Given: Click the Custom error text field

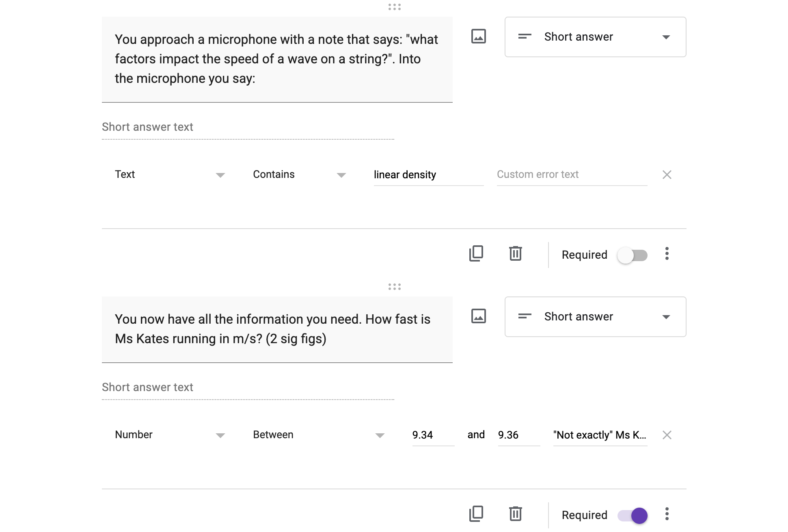Looking at the screenshot, I should pyautogui.click(x=572, y=175).
